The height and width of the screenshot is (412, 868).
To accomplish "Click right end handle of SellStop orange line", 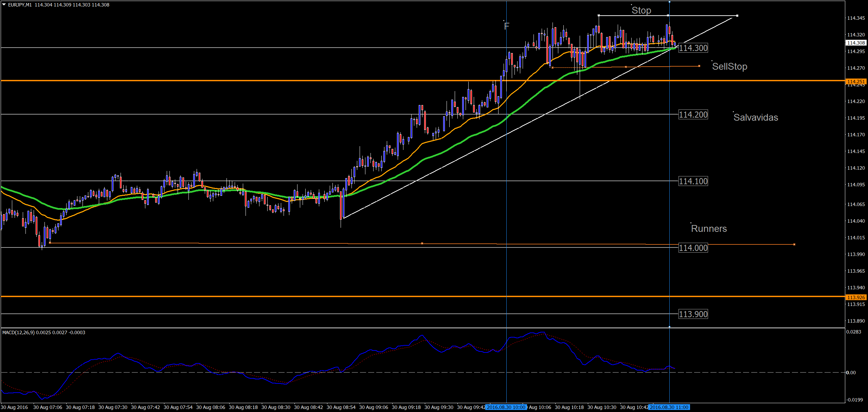I will (699, 66).
